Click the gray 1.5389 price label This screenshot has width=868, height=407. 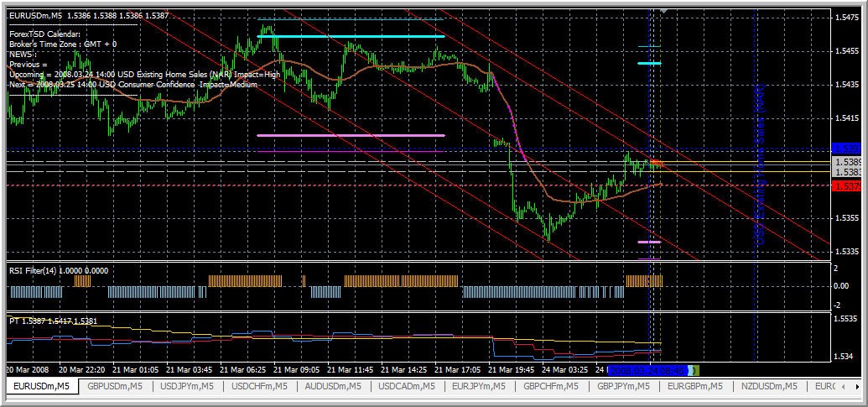click(848, 162)
